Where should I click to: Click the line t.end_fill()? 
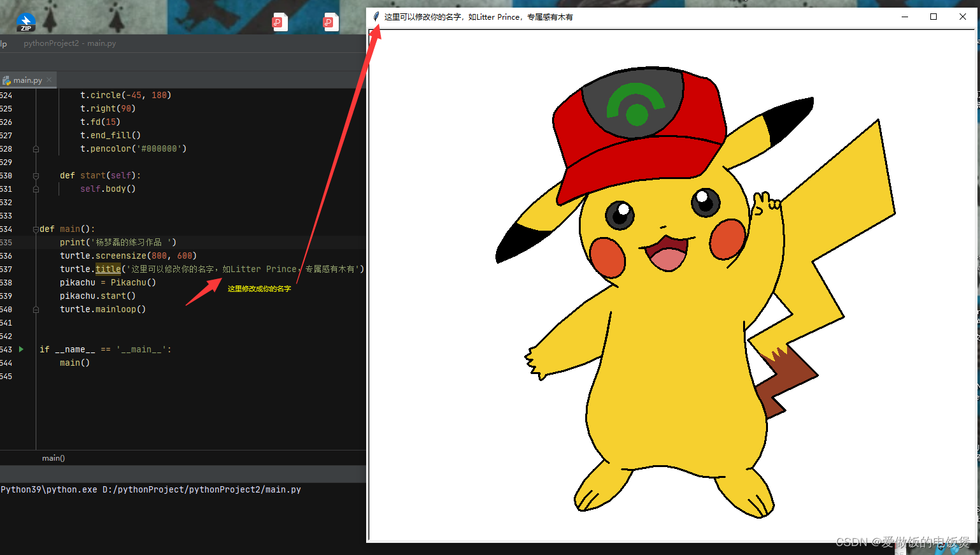coord(110,135)
